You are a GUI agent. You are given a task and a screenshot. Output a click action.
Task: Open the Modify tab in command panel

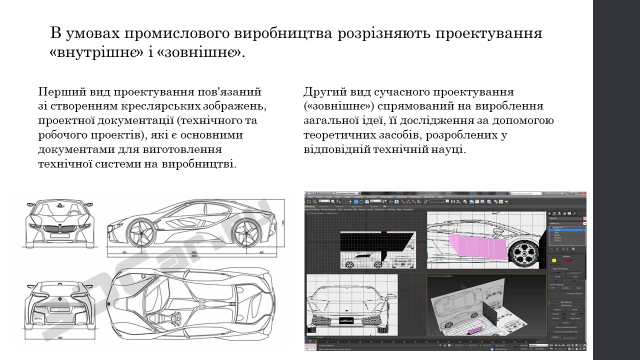(554, 213)
